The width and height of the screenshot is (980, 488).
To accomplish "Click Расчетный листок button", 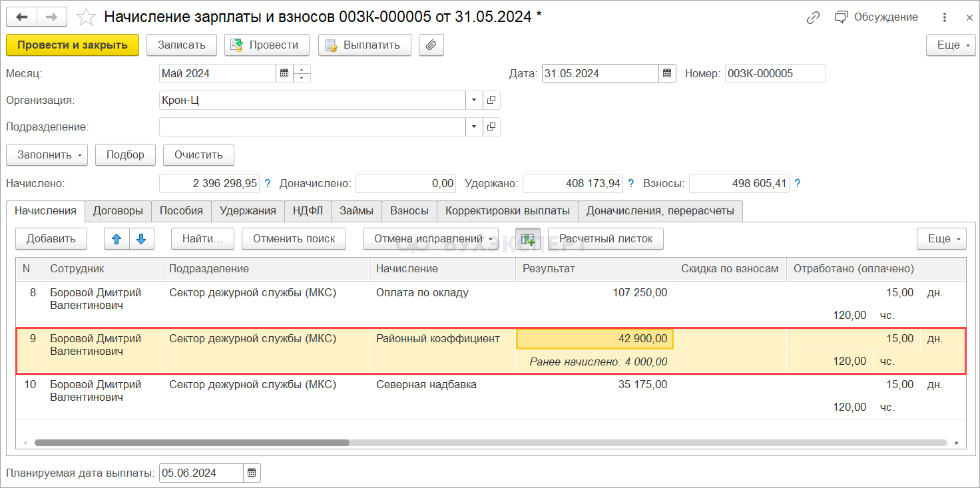I will pyautogui.click(x=605, y=239).
